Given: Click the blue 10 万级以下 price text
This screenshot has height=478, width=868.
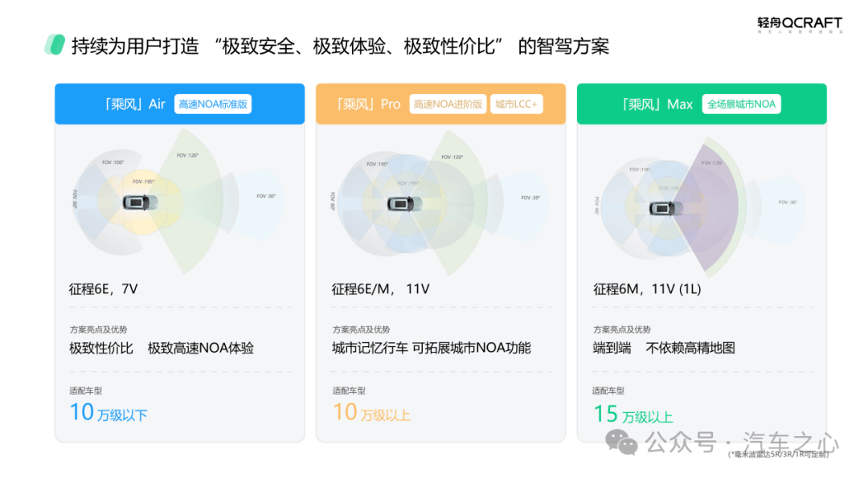Looking at the screenshot, I should click(108, 413).
